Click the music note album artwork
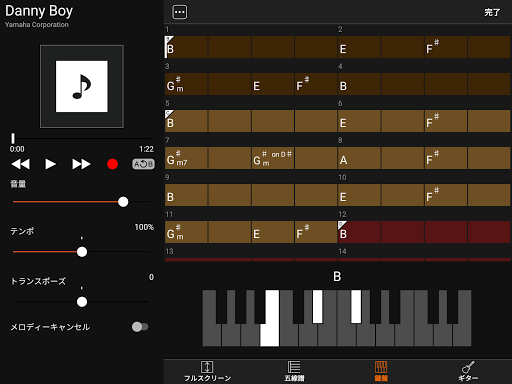This screenshot has width=512, height=384. tap(82, 86)
